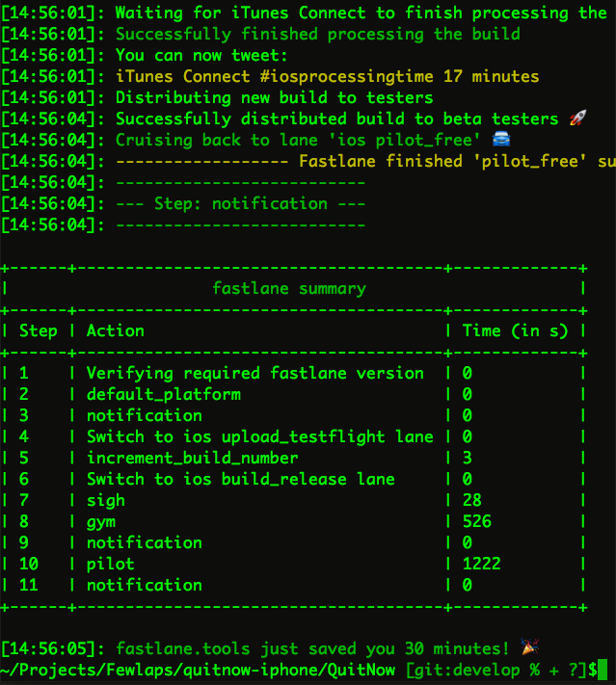
Task: Click the 'pilot' action cell
Action: coord(111,565)
